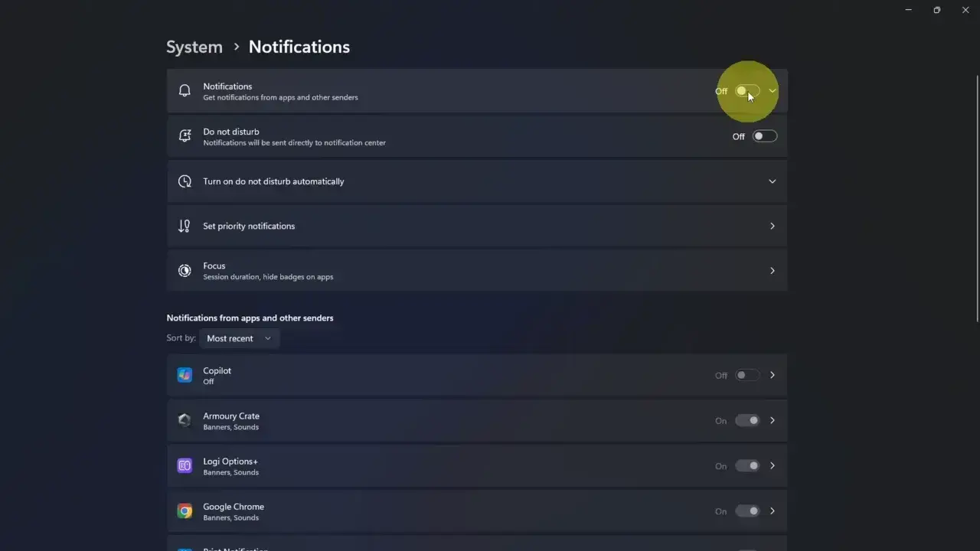Viewport: 980px width, 551px height.
Task: Switch off Google Chrome notifications toggle
Action: coord(747,510)
